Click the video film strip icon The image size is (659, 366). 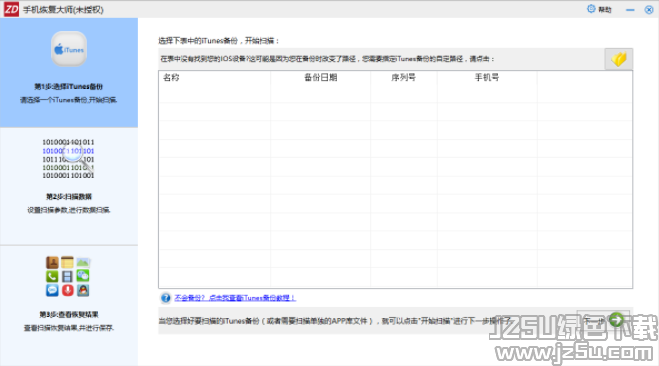(67, 276)
